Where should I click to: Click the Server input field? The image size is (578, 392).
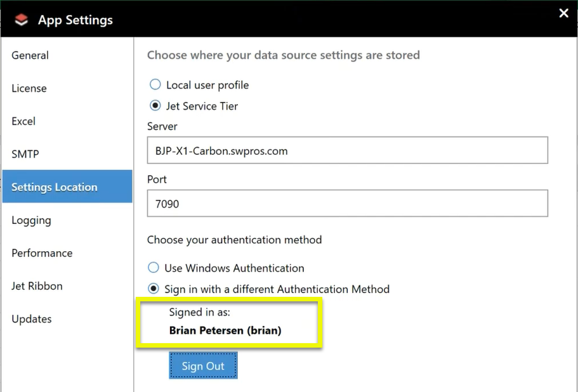click(347, 150)
